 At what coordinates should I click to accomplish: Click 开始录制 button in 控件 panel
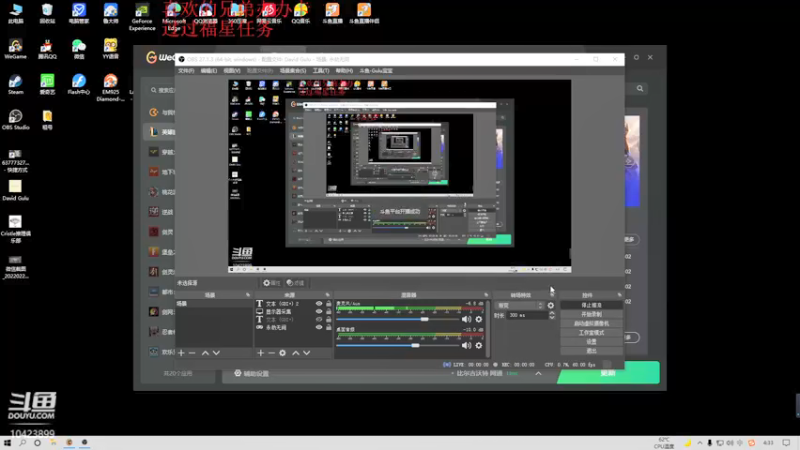[591, 314]
